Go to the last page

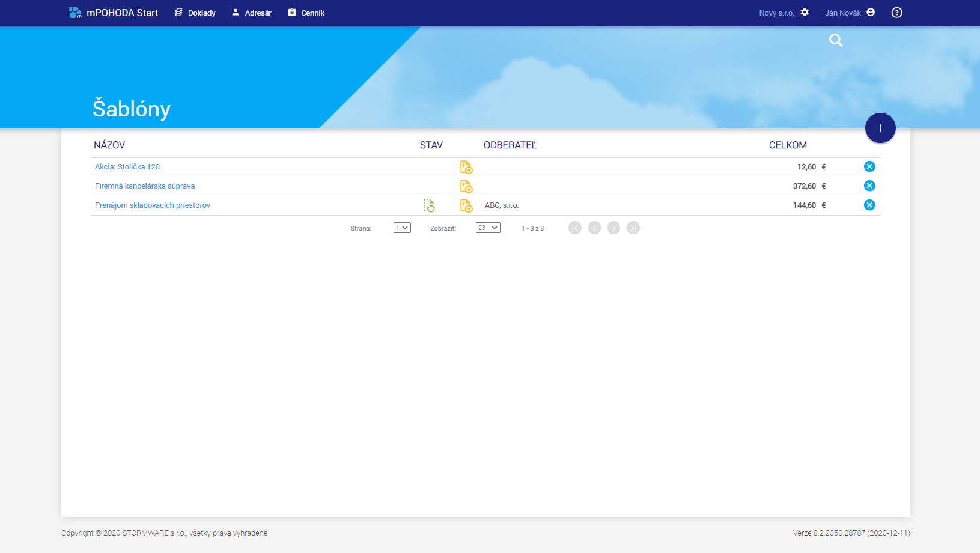pyautogui.click(x=633, y=228)
